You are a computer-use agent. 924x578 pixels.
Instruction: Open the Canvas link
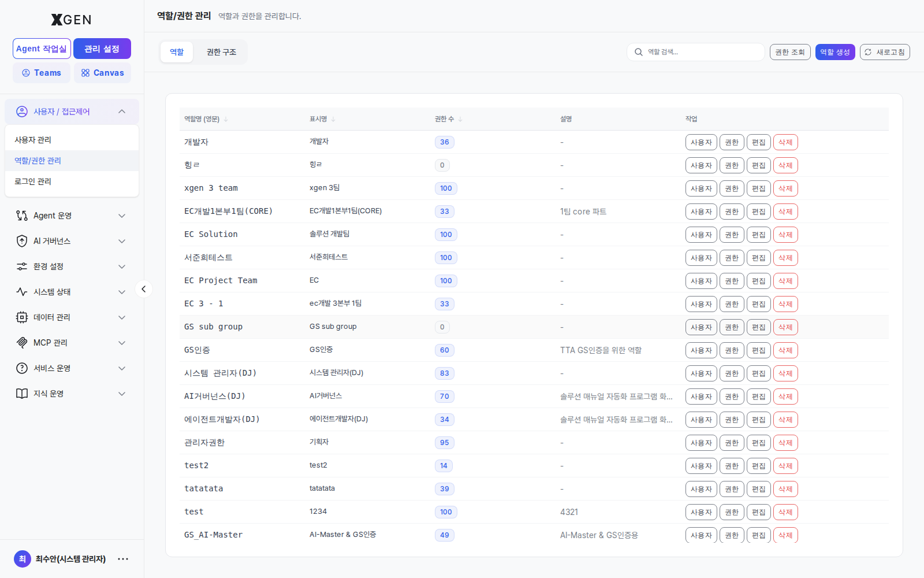click(102, 73)
